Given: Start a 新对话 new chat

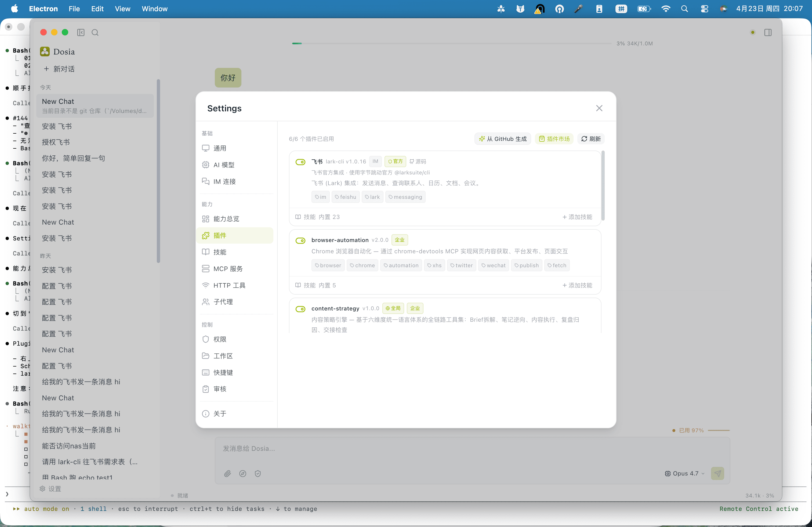Looking at the screenshot, I should tap(59, 69).
